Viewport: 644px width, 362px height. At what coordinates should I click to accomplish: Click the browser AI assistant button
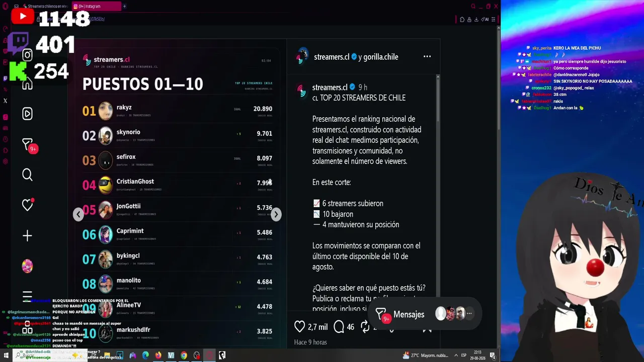(485, 19)
